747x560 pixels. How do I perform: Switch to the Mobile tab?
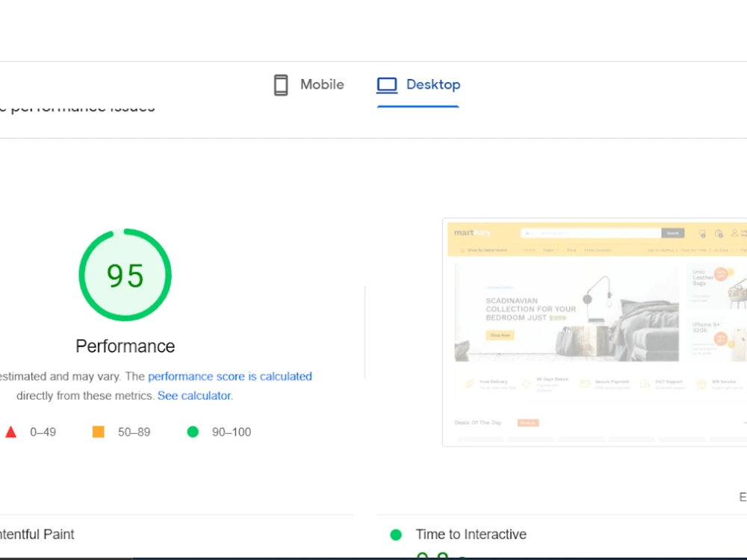click(x=309, y=85)
